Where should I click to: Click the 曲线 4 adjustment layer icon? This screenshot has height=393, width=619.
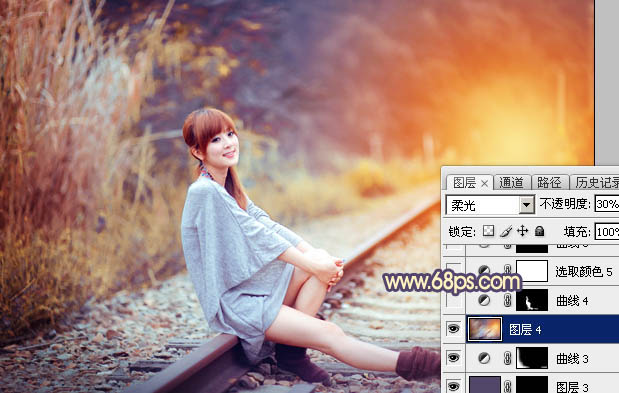(x=484, y=301)
